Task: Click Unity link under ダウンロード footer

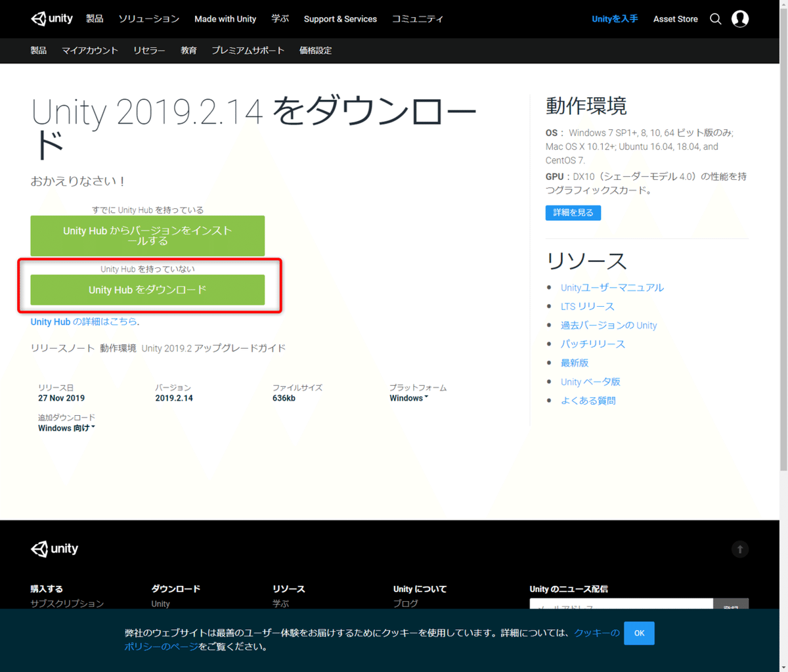Action: 160,604
